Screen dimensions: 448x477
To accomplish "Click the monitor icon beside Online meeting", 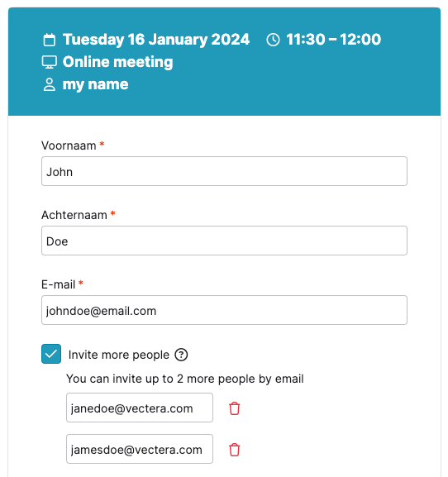I will (50, 62).
